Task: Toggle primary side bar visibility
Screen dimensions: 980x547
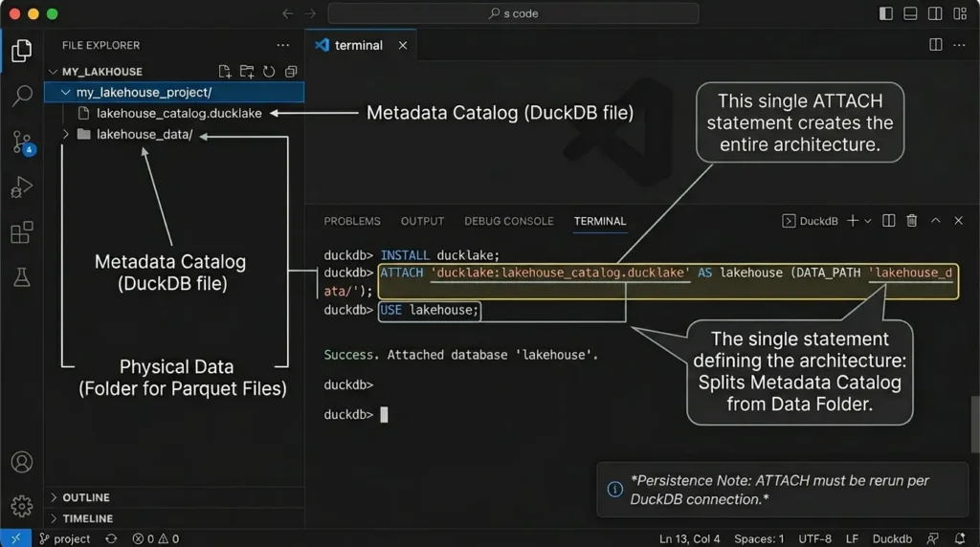Action: tap(885, 13)
